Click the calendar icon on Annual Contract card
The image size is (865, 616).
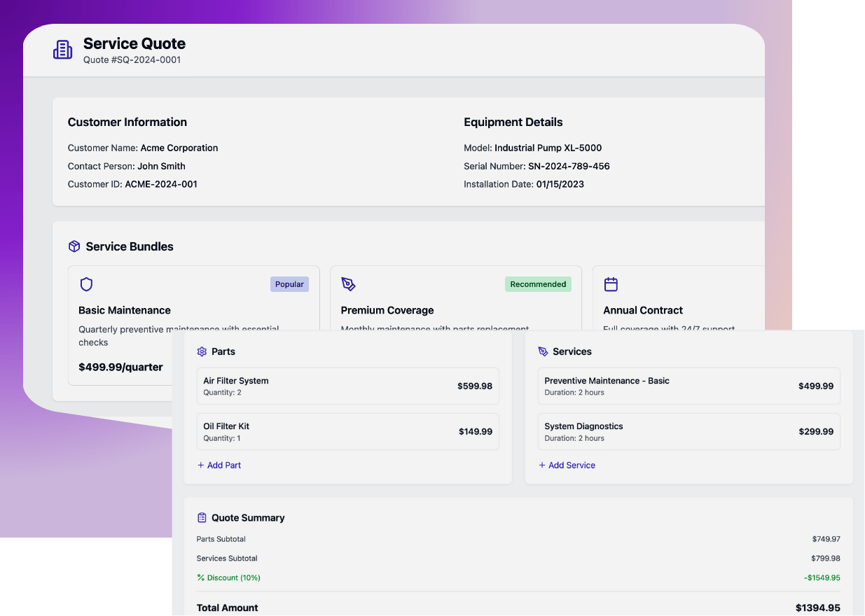pyautogui.click(x=611, y=284)
